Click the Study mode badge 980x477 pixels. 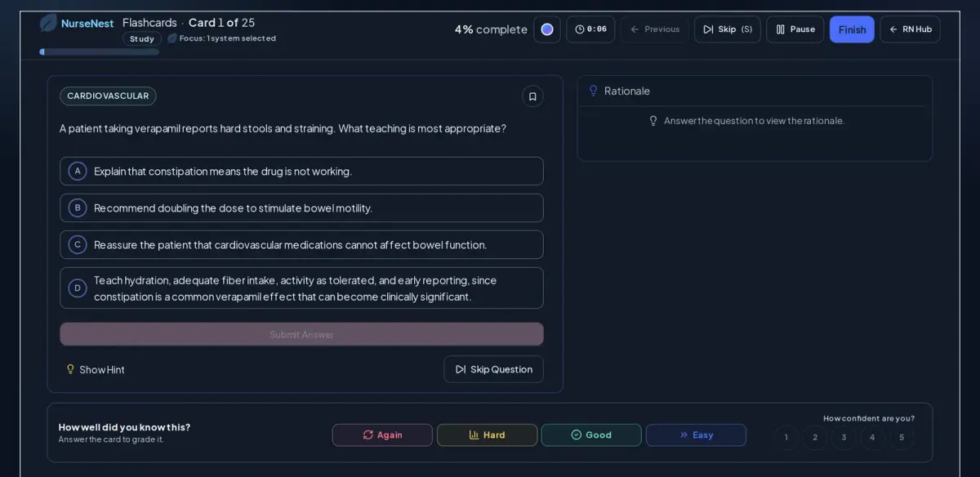point(142,38)
